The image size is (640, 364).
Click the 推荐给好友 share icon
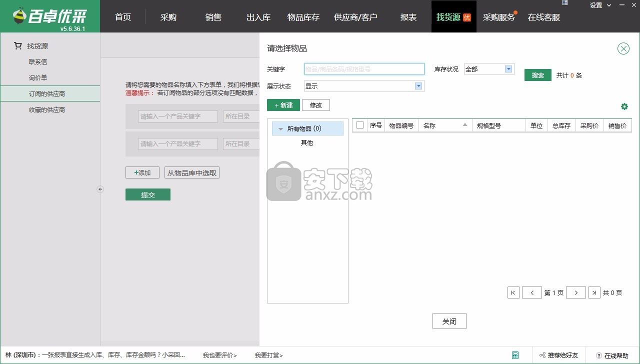(x=542, y=355)
